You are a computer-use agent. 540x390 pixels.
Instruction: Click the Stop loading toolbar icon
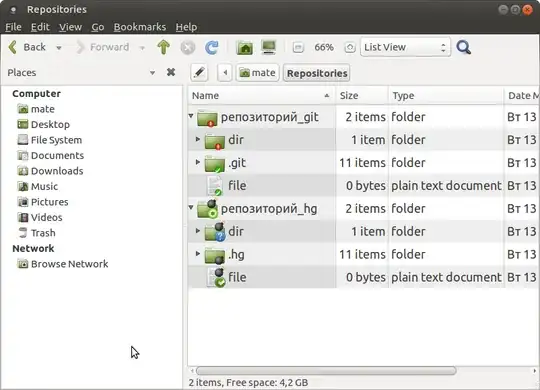[x=188, y=47]
